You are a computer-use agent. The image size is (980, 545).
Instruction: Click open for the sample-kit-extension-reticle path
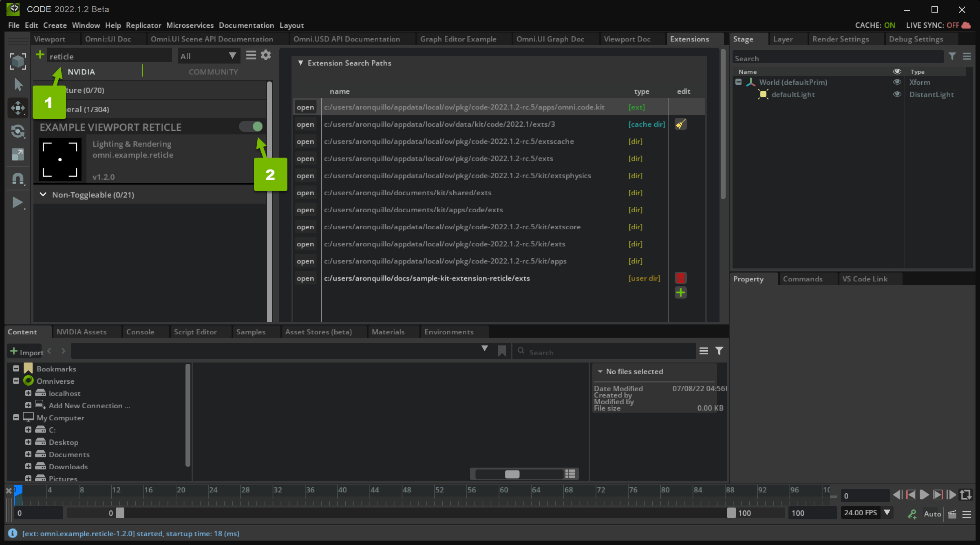coord(305,278)
